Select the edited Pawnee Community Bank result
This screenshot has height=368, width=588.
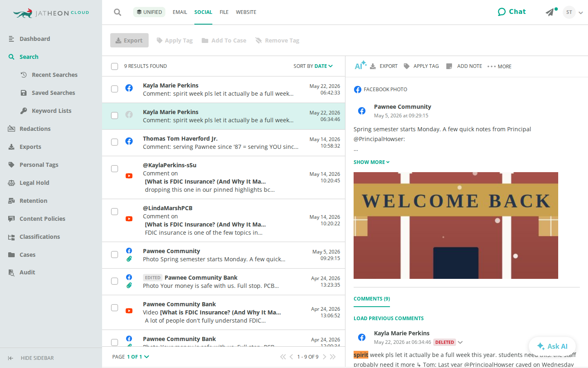pos(115,281)
